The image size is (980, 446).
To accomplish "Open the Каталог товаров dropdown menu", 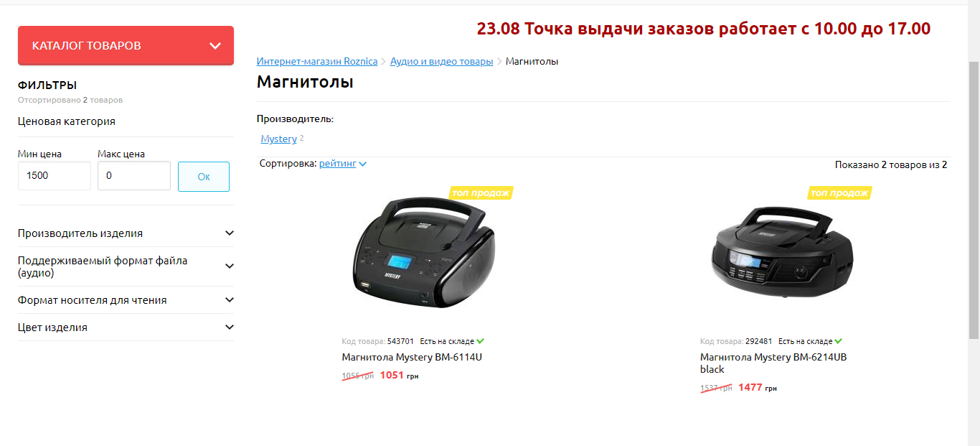I will click(x=126, y=46).
